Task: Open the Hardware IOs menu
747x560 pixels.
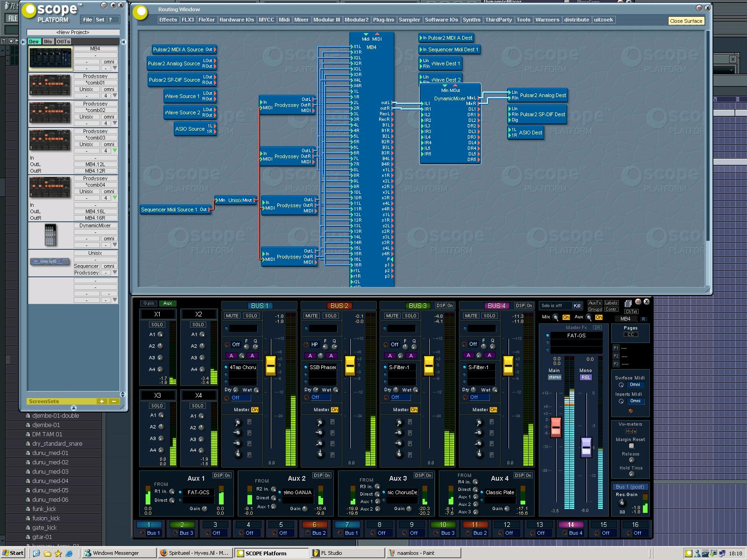Action: click(237, 20)
